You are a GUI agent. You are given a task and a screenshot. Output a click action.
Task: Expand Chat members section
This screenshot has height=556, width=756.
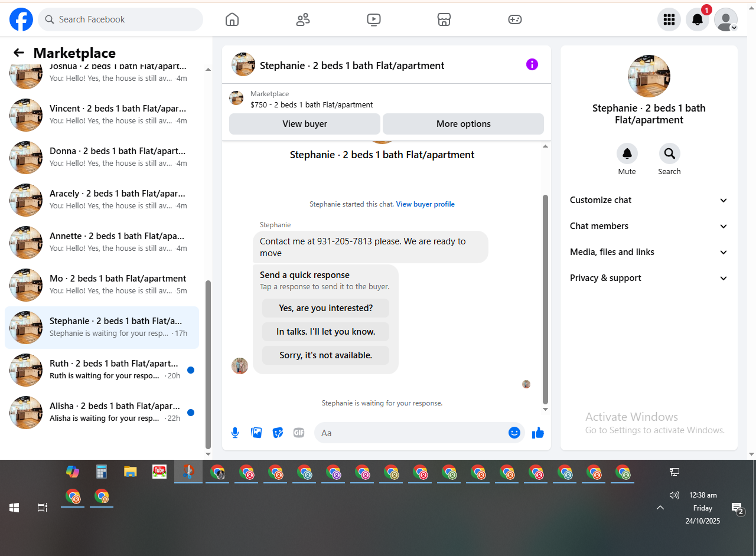coord(649,226)
